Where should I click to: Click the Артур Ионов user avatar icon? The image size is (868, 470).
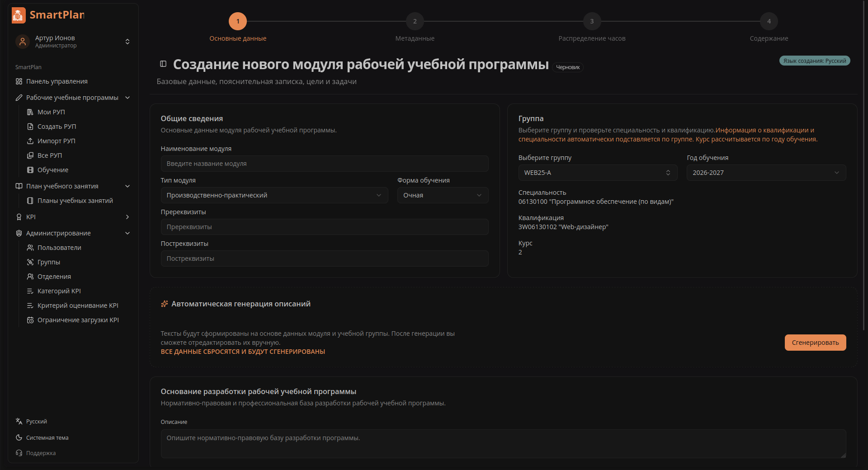(x=22, y=42)
